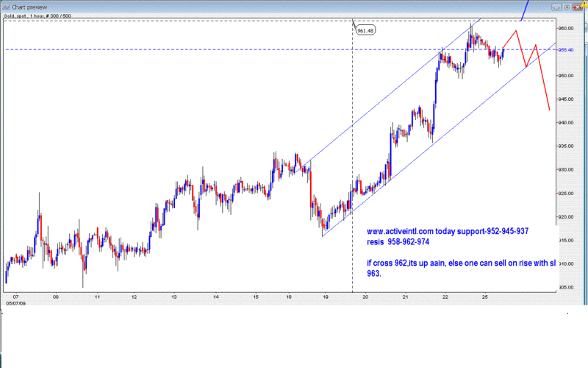Click the 961.48 price callout
The height and width of the screenshot is (368, 588).
(x=365, y=31)
